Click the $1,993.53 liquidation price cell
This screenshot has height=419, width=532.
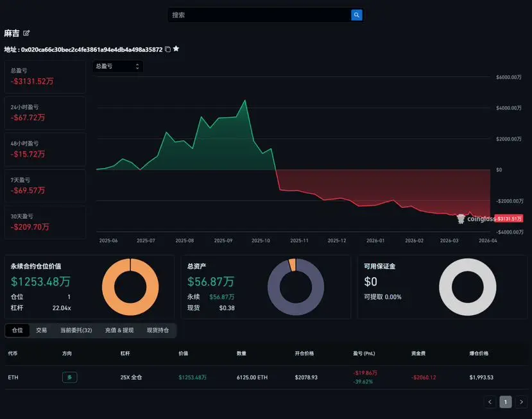[481, 377]
